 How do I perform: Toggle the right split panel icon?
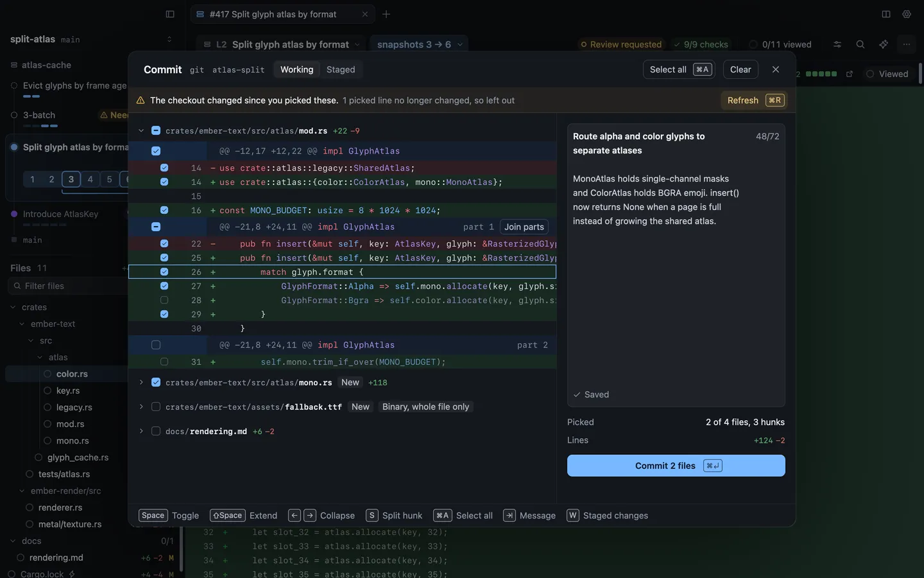(886, 14)
